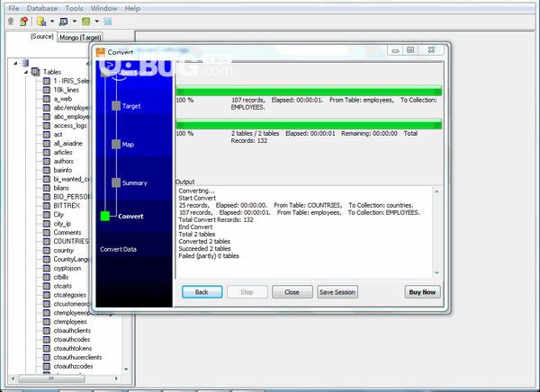
Task: Click the Back button in the Convert dialog
Action: point(202,292)
